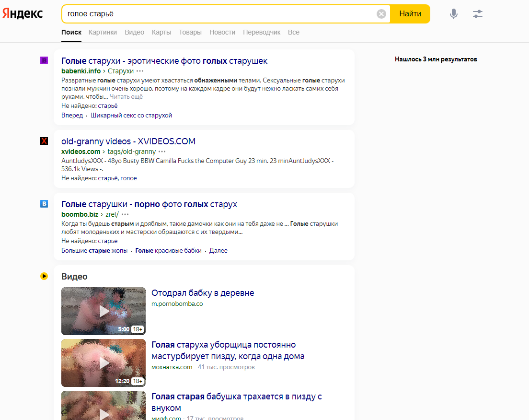Click the xvideos.com result favicon

[x=44, y=141]
